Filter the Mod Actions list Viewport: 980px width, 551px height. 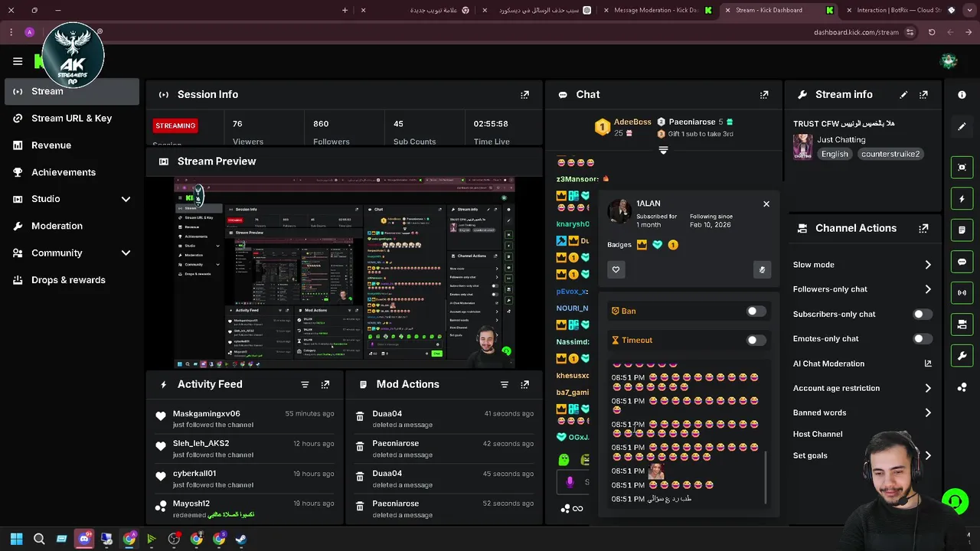(505, 385)
